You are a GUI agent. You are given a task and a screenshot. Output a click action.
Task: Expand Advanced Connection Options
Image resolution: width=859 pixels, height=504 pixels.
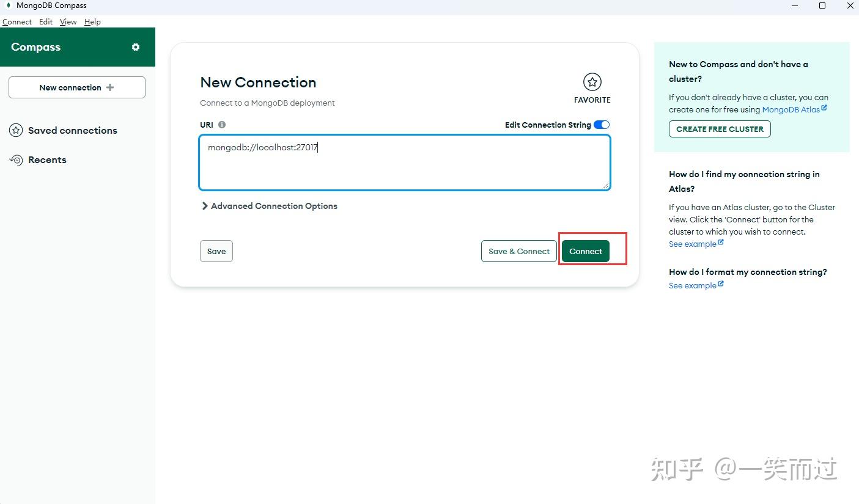[x=270, y=206]
